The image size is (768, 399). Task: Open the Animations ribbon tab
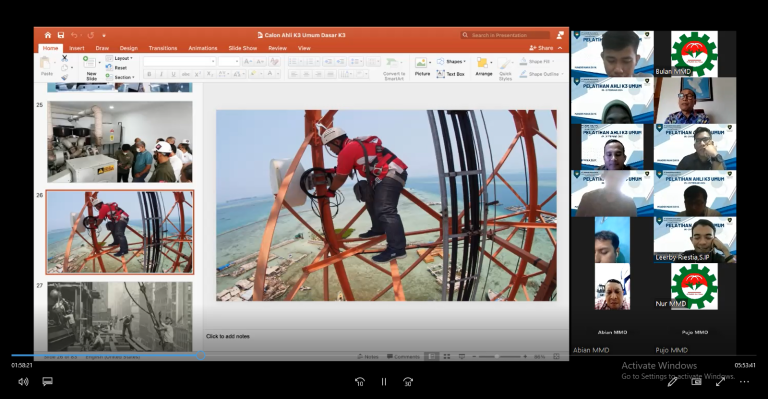(x=203, y=48)
